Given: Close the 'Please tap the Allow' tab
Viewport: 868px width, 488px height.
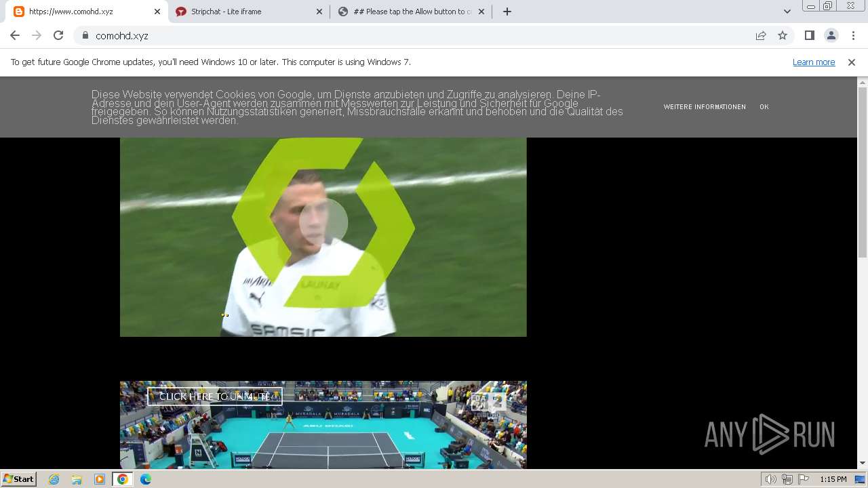Looking at the screenshot, I should pos(482,12).
